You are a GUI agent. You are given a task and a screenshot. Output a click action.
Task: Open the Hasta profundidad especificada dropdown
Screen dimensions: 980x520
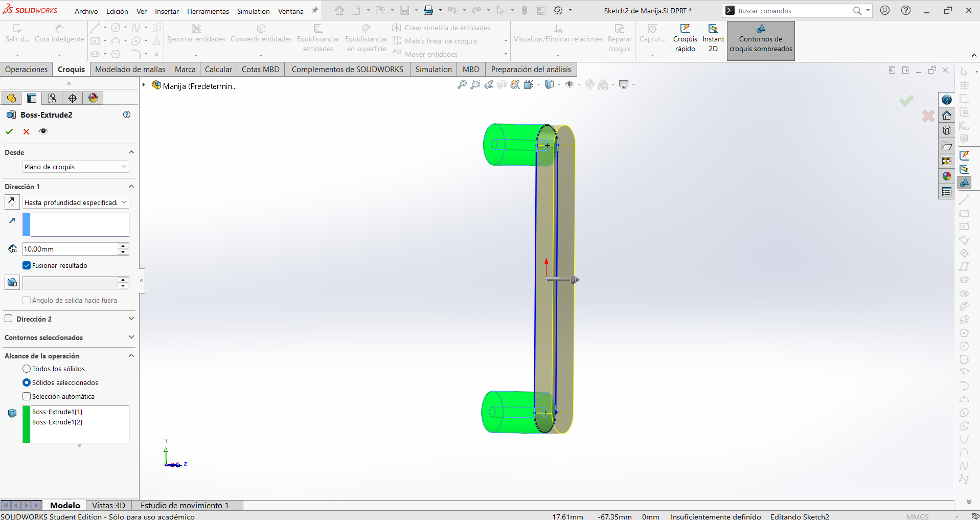tap(76, 202)
